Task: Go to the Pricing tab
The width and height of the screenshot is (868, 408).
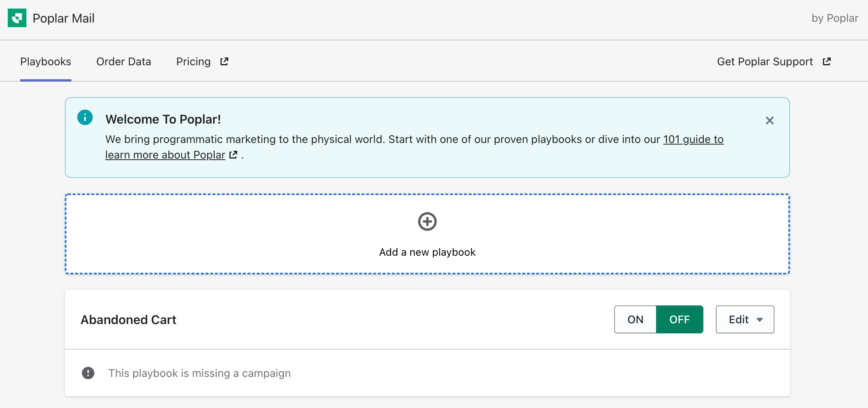Action: [x=193, y=61]
